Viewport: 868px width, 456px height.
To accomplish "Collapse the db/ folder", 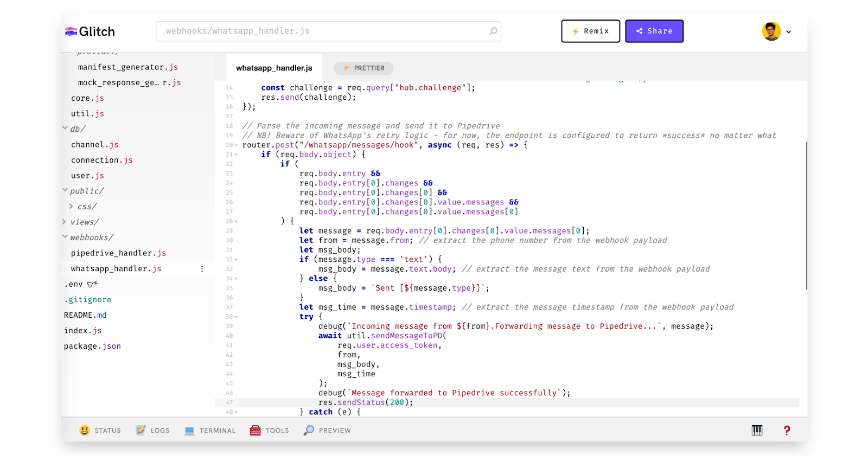I will click(65, 129).
